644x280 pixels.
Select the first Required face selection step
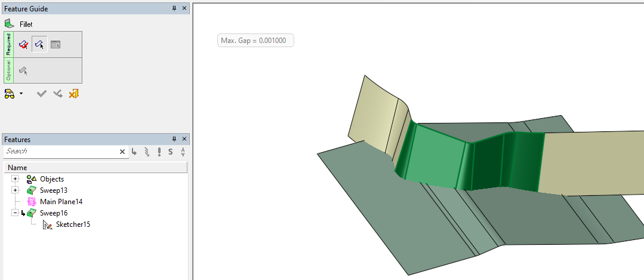24,45
